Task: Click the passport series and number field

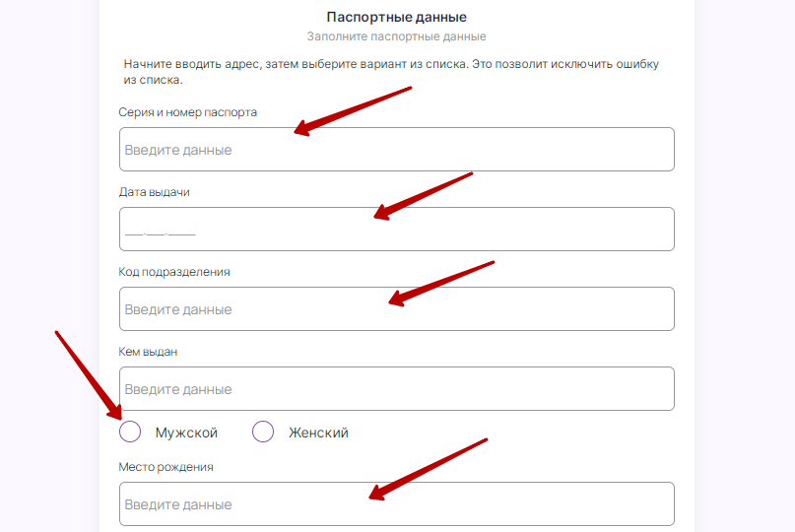Action: (396, 150)
